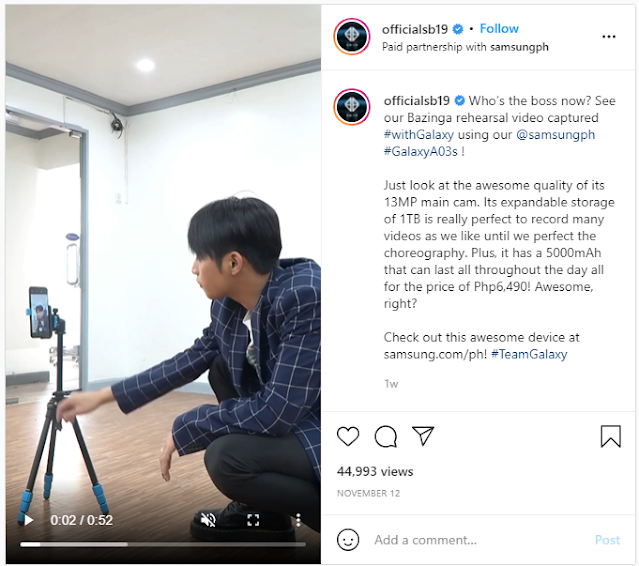Unmute the video sound

click(x=208, y=520)
